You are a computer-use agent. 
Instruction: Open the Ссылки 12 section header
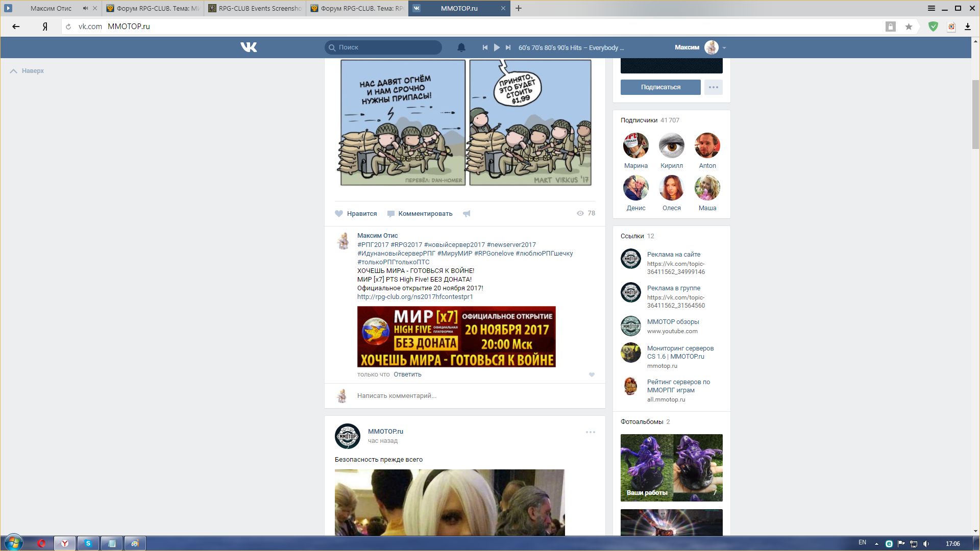[637, 236]
